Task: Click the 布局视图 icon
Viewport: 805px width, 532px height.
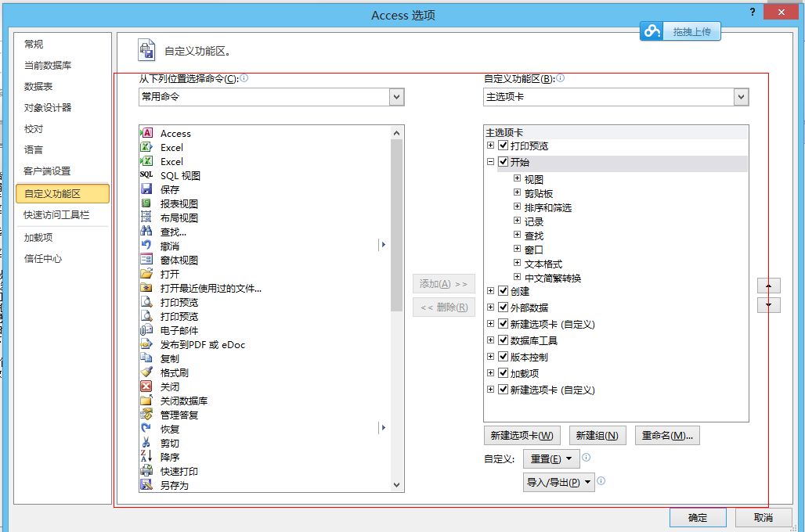Action: [146, 217]
